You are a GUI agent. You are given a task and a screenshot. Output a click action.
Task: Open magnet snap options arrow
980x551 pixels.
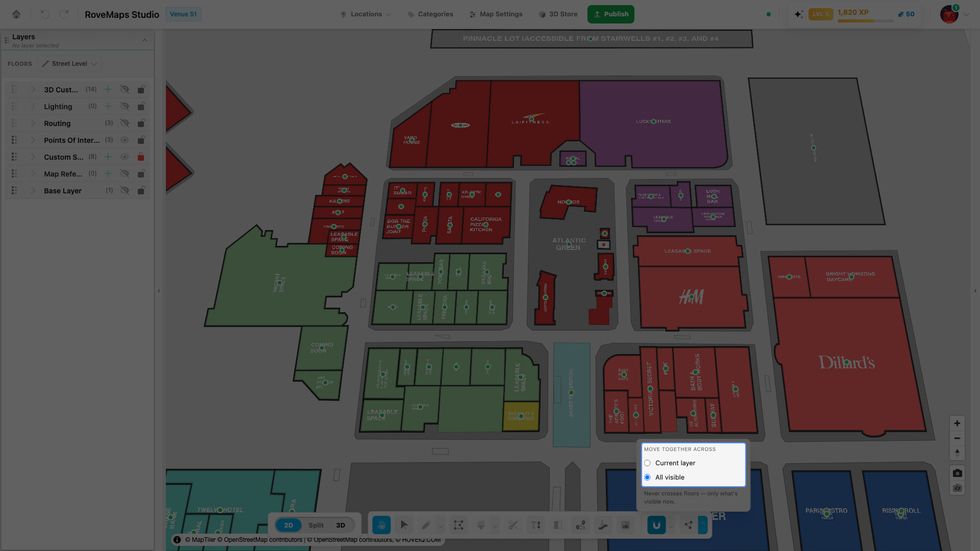(671, 525)
